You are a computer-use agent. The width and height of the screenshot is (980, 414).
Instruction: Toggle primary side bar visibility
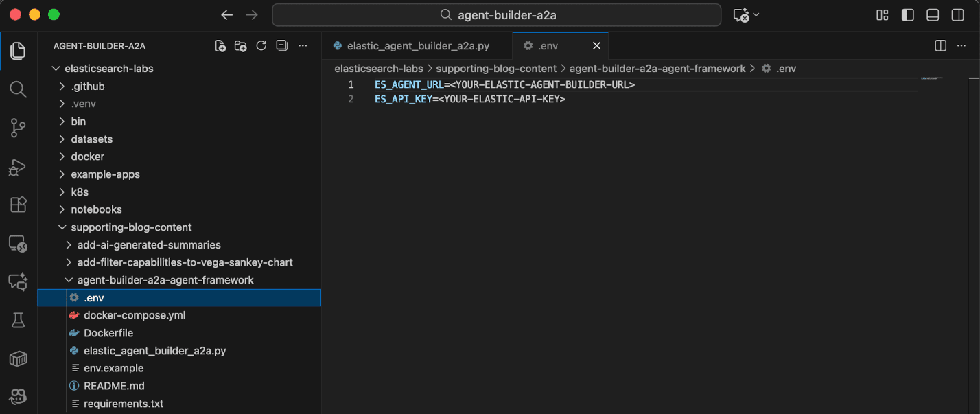click(907, 15)
